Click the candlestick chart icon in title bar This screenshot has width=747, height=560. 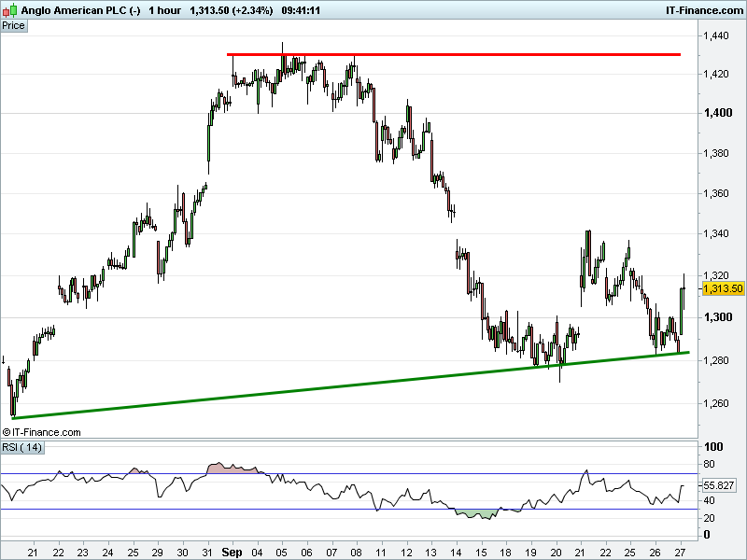coord(9,10)
